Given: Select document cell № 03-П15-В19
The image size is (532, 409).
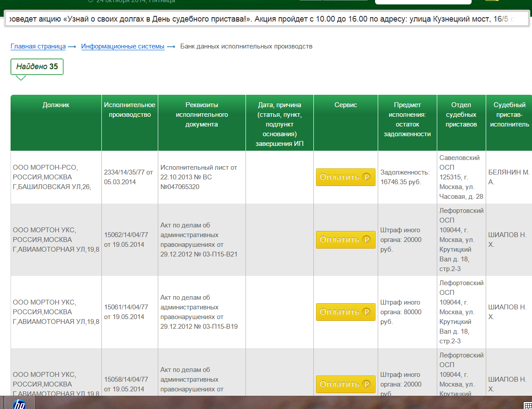Looking at the screenshot, I should pyautogui.click(x=202, y=312).
